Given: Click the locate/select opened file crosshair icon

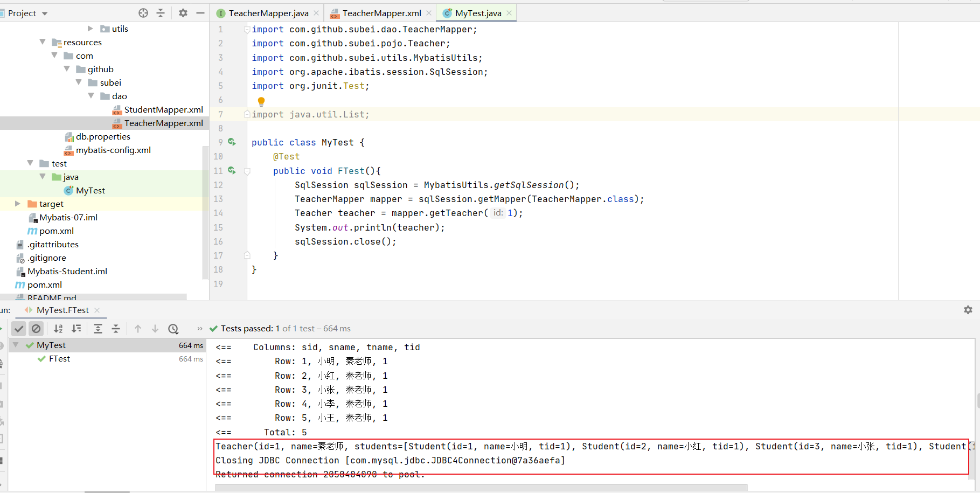Looking at the screenshot, I should (143, 13).
